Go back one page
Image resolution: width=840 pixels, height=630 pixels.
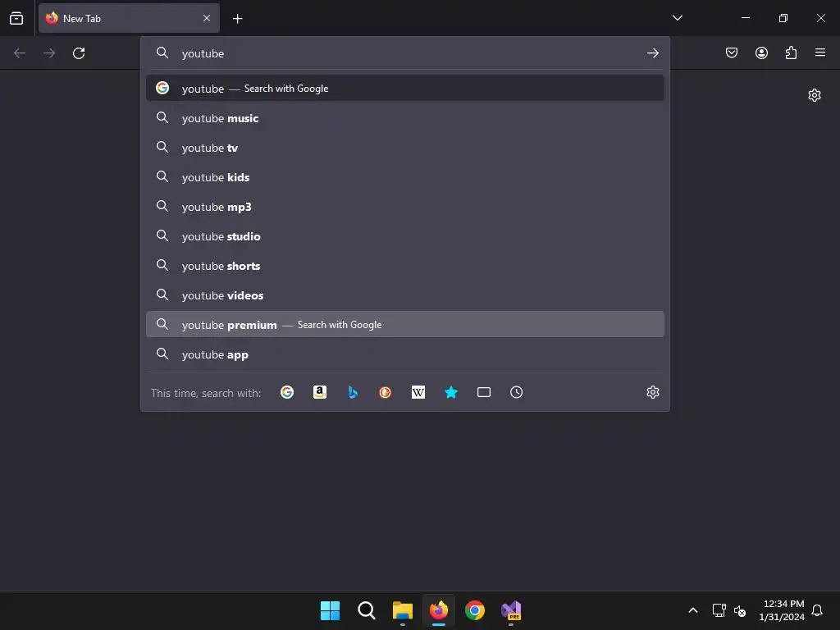point(20,53)
